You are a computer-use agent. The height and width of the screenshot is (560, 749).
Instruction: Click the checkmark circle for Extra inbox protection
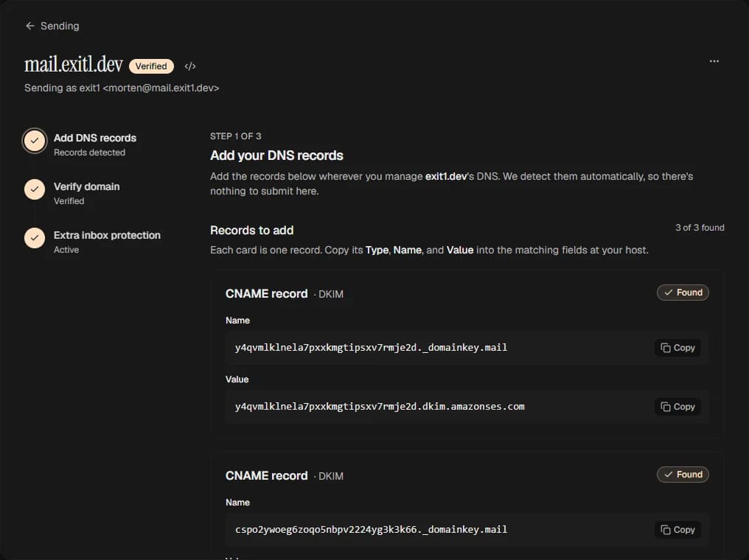click(x=35, y=238)
